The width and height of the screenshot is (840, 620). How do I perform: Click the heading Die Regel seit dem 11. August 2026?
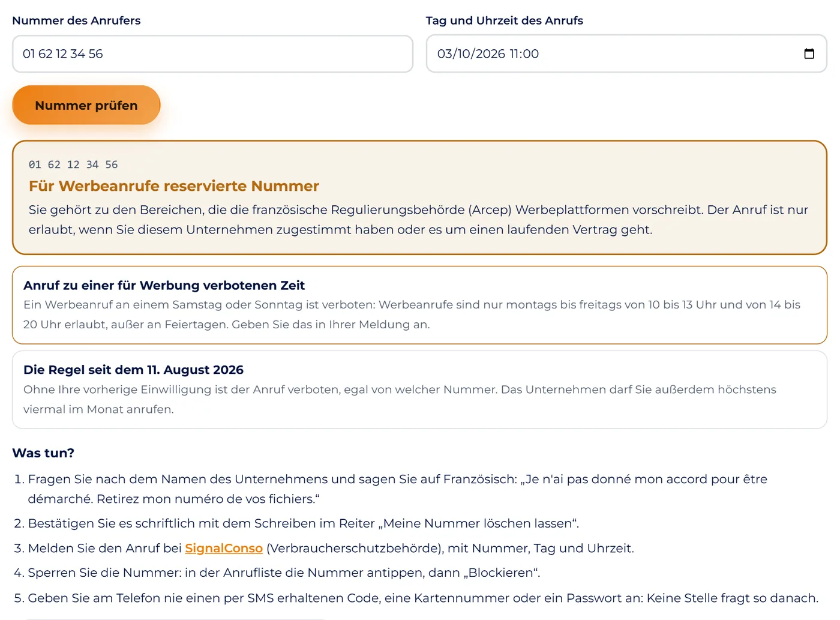click(x=133, y=370)
